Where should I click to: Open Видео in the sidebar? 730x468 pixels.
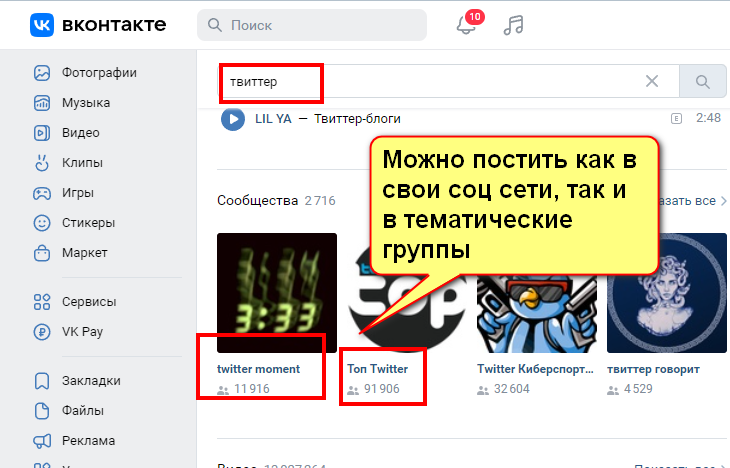tap(81, 133)
